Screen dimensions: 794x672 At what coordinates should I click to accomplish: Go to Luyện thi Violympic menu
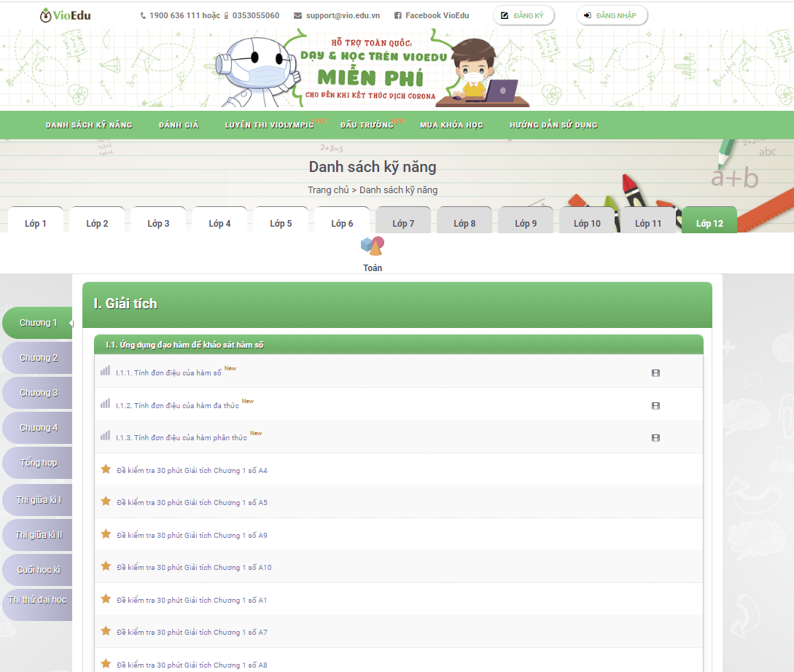pos(269,125)
